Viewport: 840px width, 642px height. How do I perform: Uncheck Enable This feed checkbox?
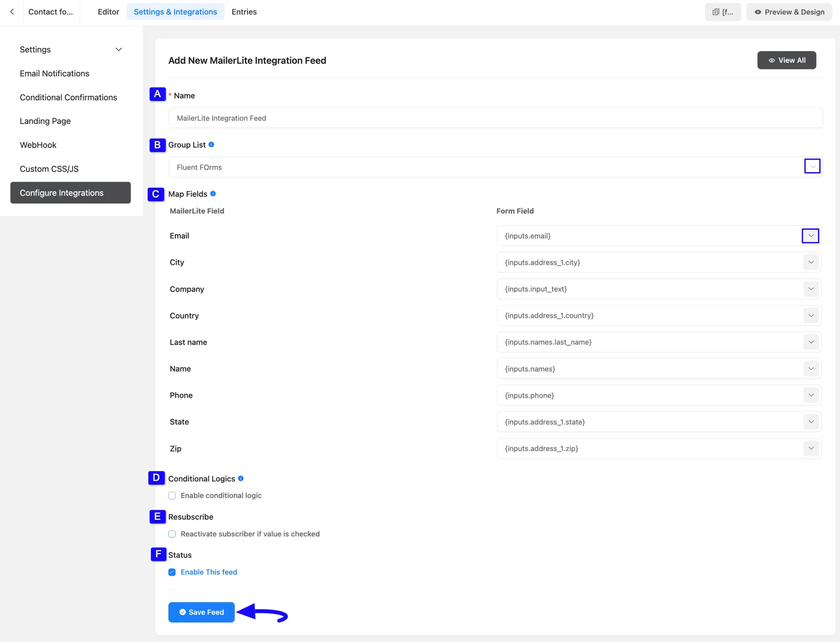click(x=172, y=572)
